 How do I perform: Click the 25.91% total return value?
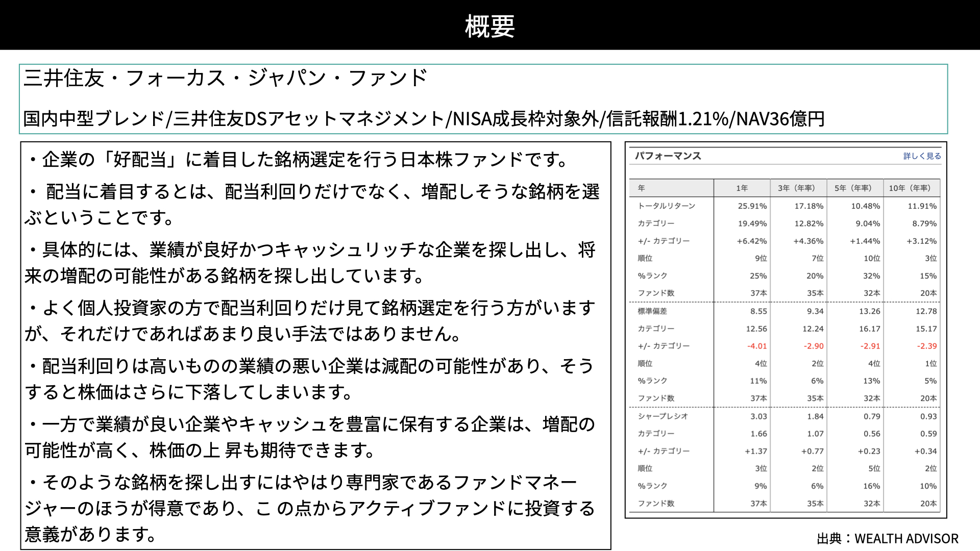click(x=752, y=206)
